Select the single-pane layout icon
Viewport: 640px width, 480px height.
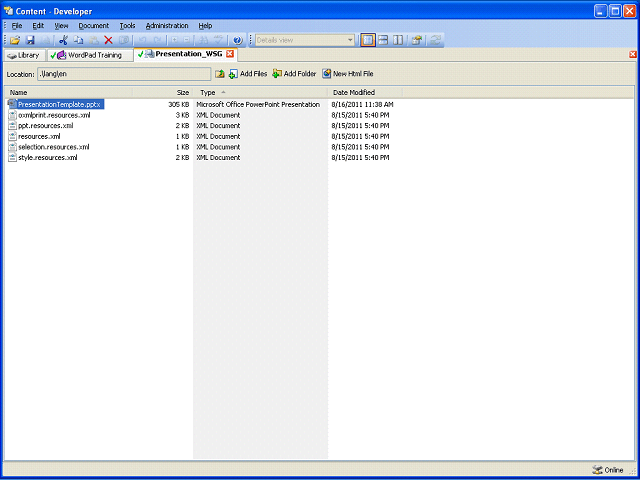[x=368, y=40]
